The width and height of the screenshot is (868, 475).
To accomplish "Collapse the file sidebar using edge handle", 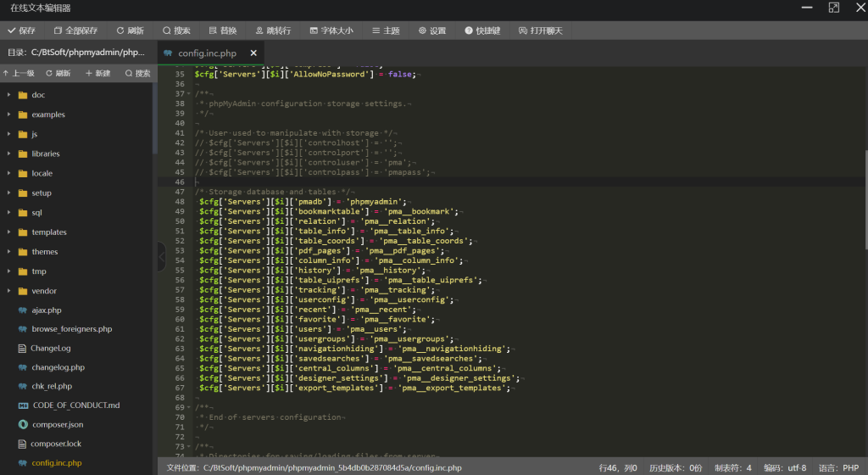I will coord(162,256).
